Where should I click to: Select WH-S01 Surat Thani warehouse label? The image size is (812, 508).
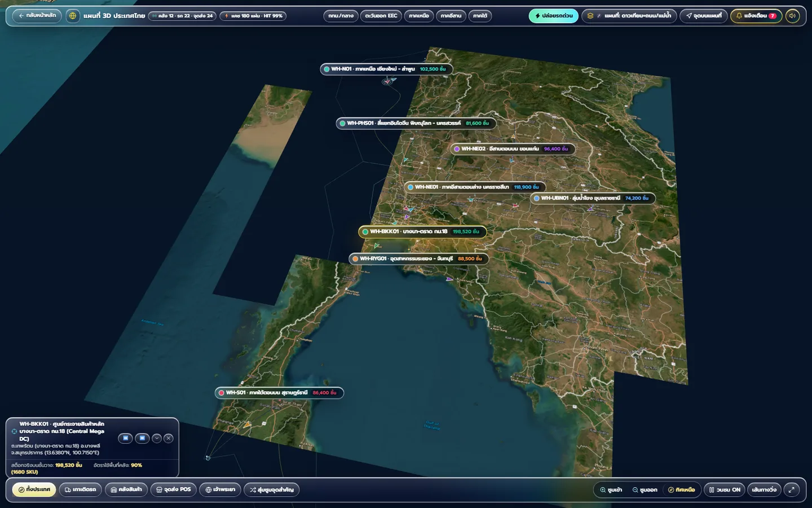[x=279, y=393]
